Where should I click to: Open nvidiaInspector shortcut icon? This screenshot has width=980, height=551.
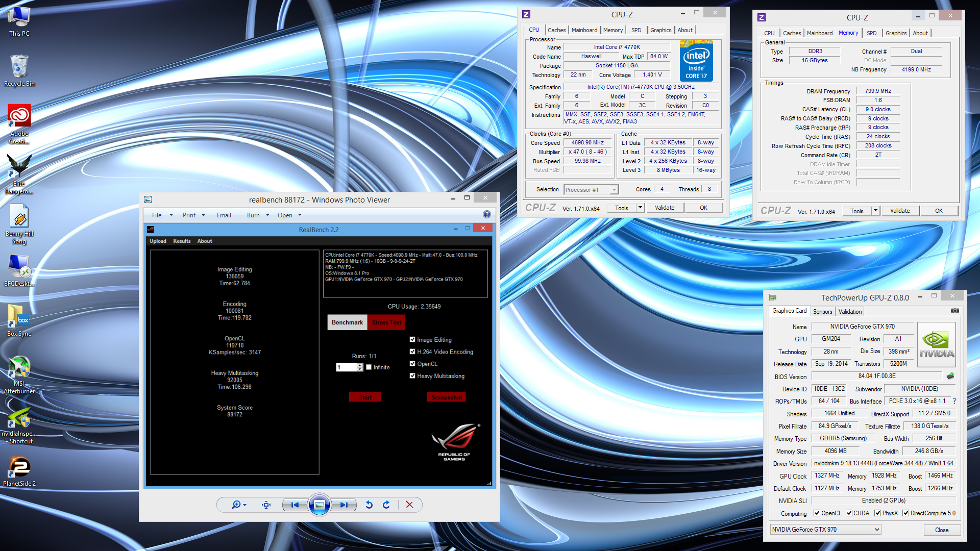pyautogui.click(x=19, y=425)
